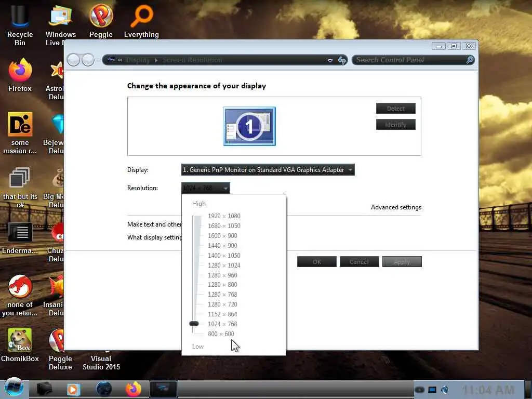Viewport: 532px width, 399px height.
Task: Click the Show desktop button
Action: [528, 389]
